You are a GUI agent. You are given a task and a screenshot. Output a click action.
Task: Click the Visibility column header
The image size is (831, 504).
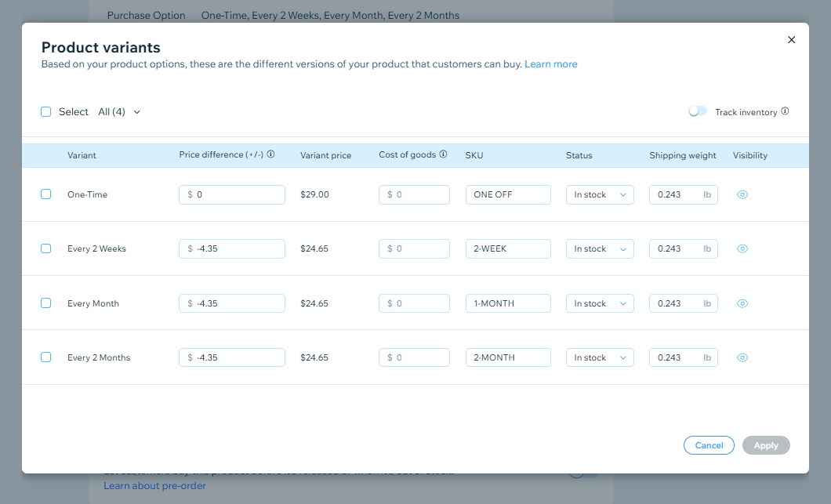pyautogui.click(x=750, y=155)
